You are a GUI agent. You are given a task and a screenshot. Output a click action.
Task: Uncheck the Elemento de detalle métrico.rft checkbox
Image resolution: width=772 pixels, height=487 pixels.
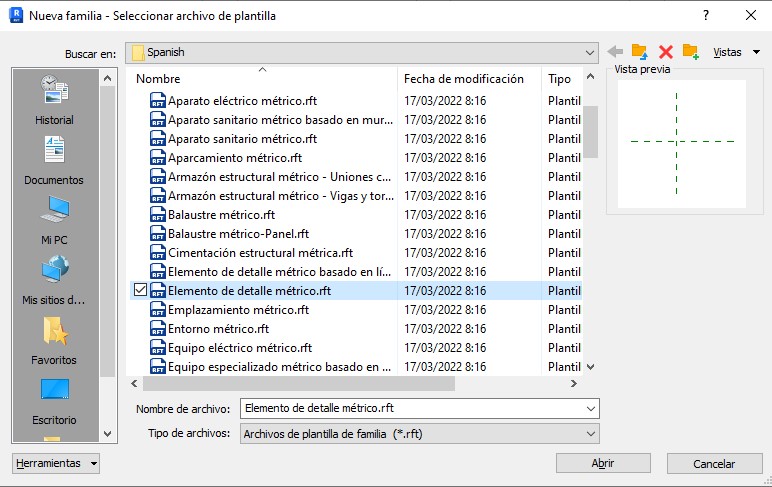pyautogui.click(x=140, y=291)
